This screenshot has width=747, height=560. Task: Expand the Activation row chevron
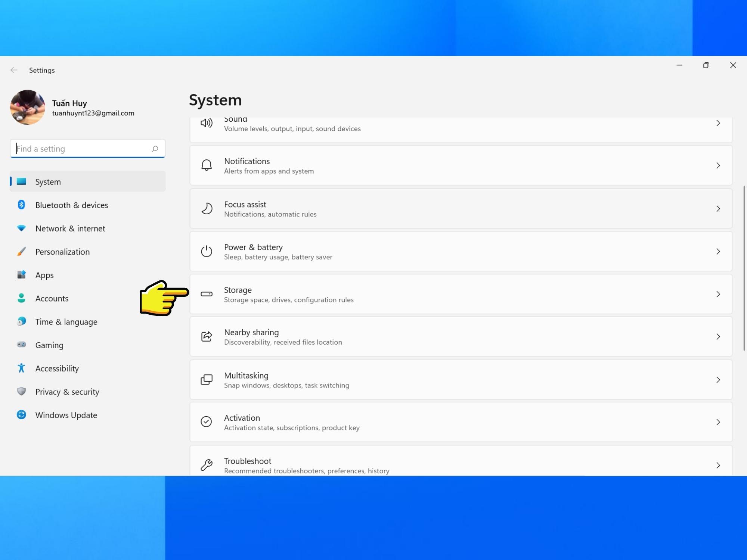(x=718, y=422)
